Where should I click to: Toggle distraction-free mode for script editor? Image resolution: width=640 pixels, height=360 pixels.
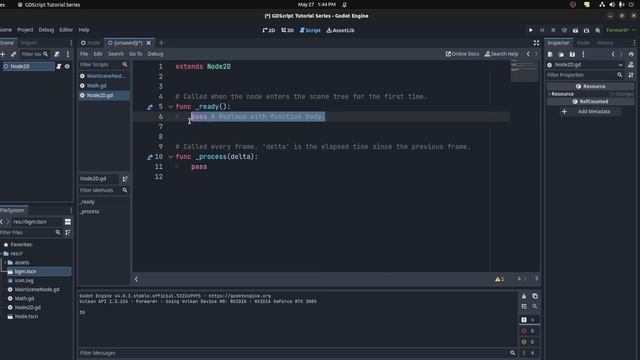pos(536,43)
